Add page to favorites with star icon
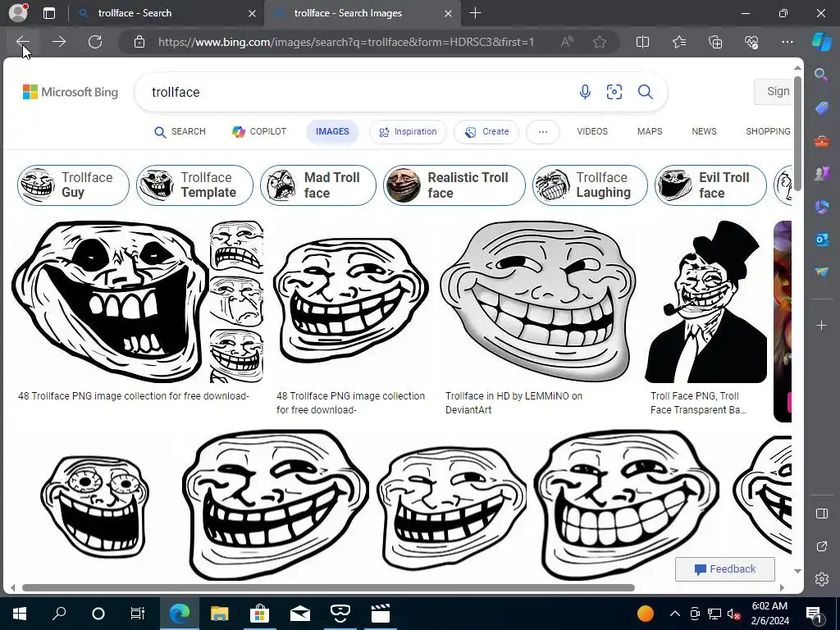 [600, 42]
